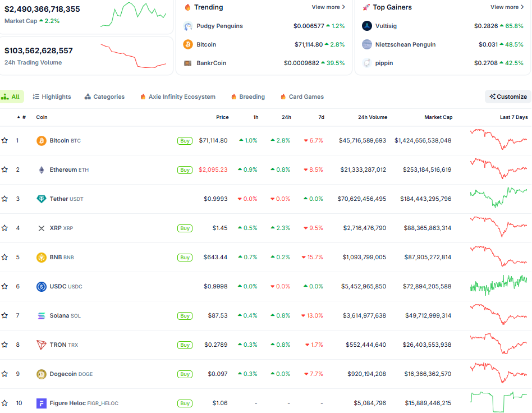Click the TRON coin icon
The height and width of the screenshot is (413, 532).
click(x=41, y=345)
